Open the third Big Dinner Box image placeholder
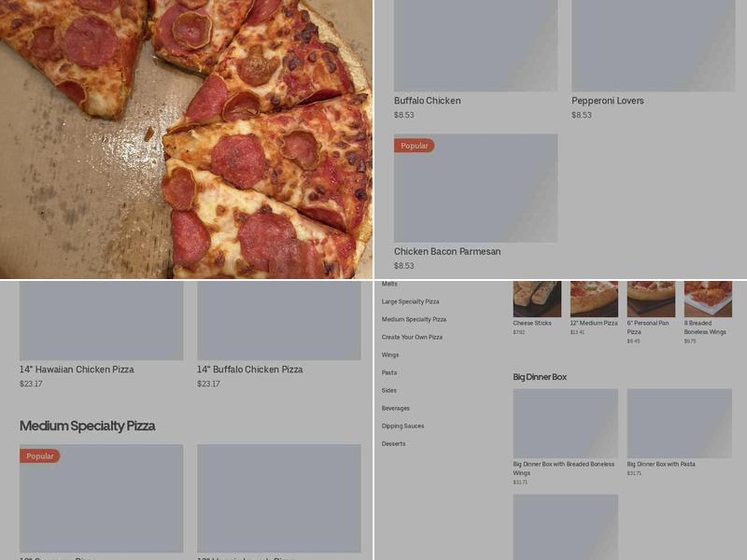The height and width of the screenshot is (560, 747). tap(566, 527)
